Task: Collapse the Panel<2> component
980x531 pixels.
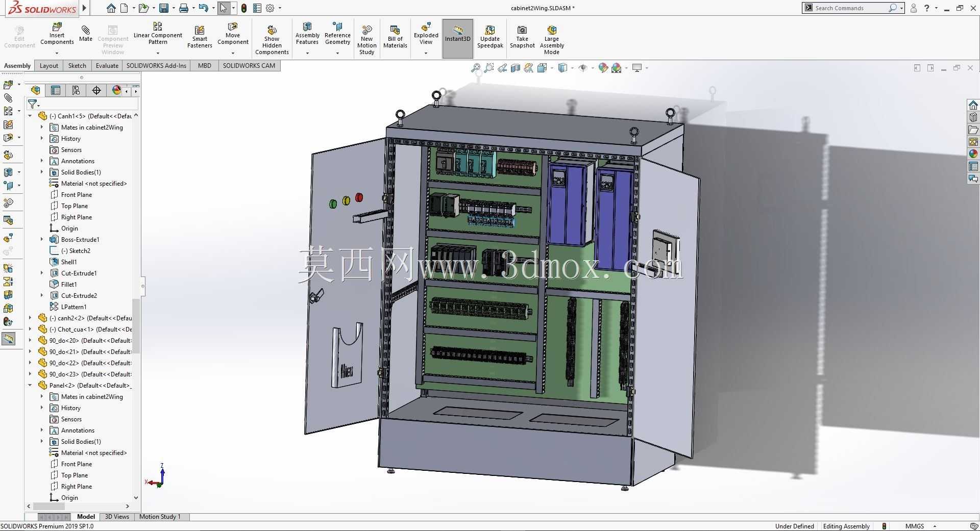Action: point(30,386)
